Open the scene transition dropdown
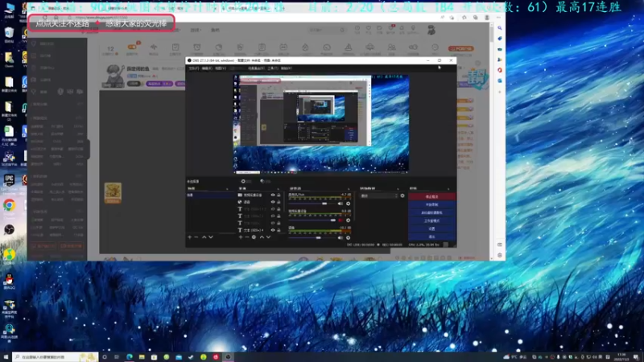644x362 pixels. coord(379,195)
